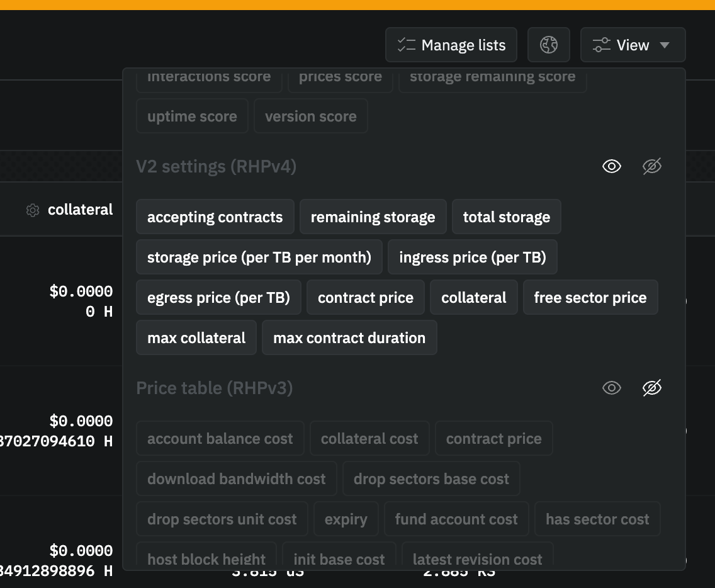715x588 pixels.
Task: Enable the account balance cost column
Action: click(220, 438)
